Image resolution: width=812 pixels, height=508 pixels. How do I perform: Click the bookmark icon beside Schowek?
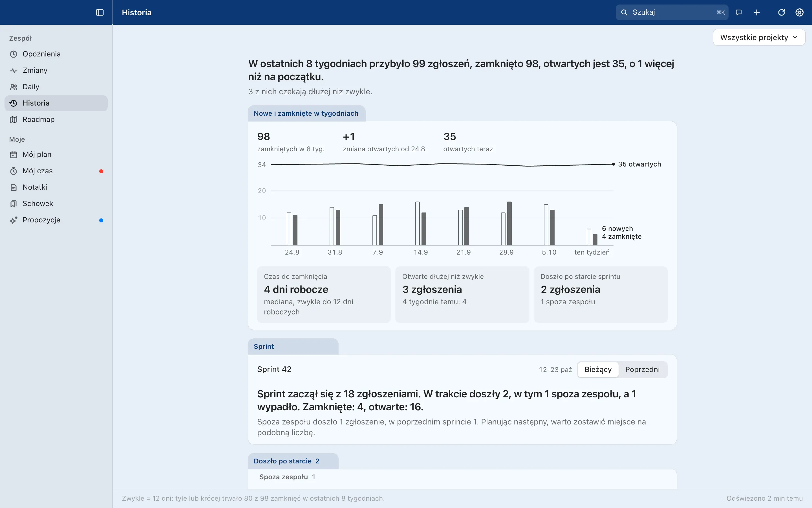pyautogui.click(x=14, y=203)
